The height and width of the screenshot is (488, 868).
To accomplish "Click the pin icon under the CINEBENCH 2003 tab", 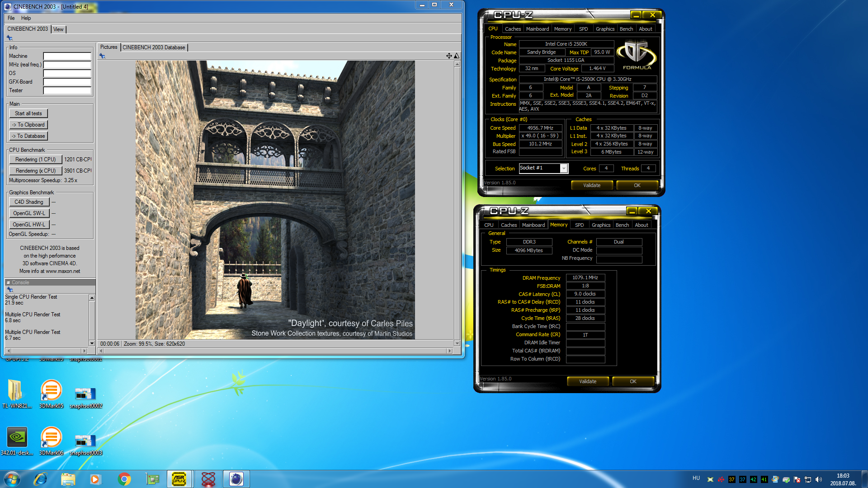I will (9, 38).
